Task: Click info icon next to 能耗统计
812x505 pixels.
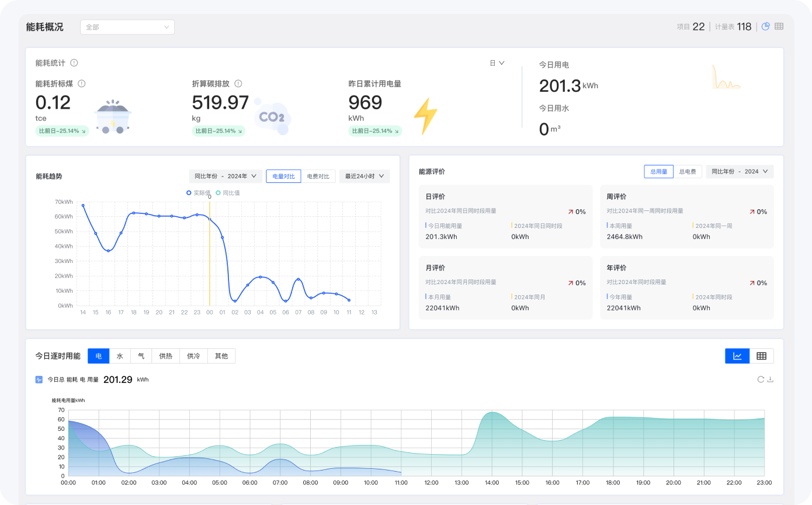Action: pyautogui.click(x=74, y=63)
